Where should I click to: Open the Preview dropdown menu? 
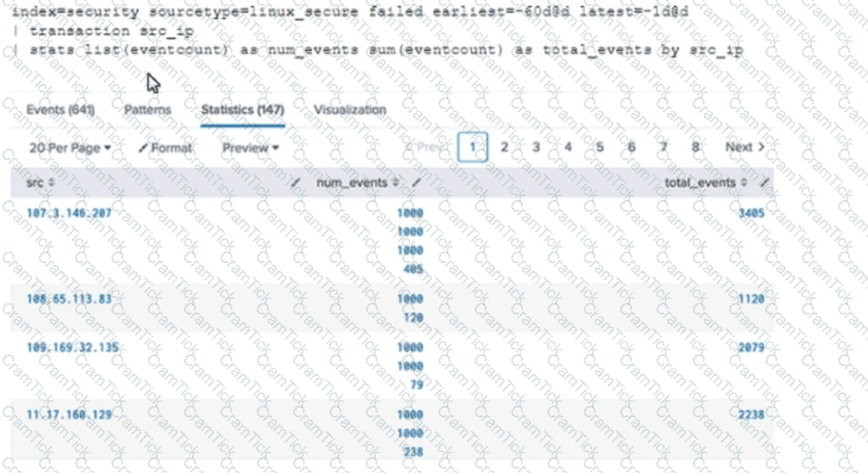[x=250, y=148]
